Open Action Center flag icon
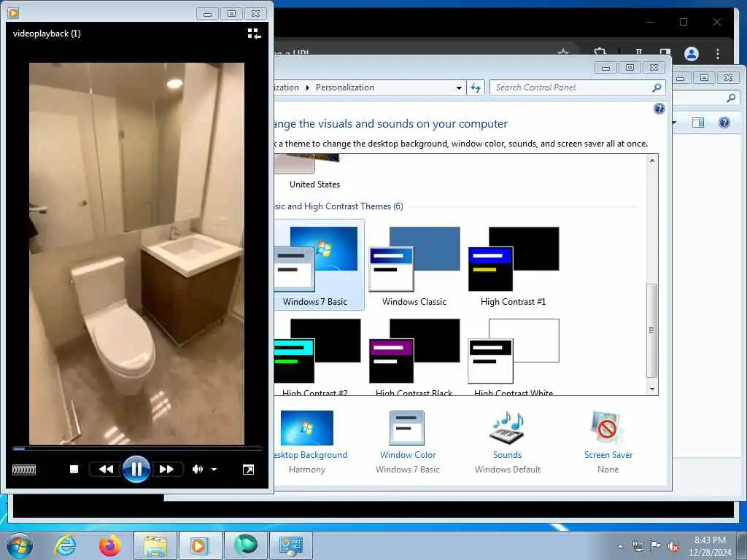The image size is (747, 560). pos(656,546)
